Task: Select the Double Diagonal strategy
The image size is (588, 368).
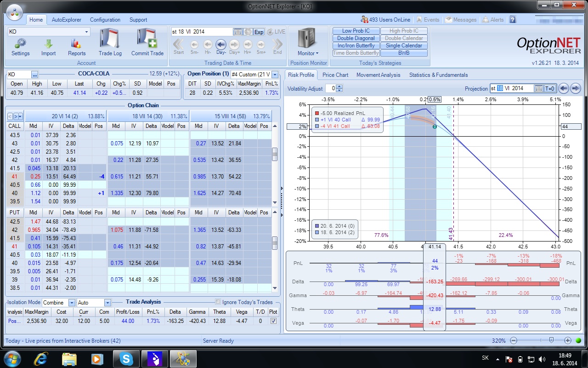Action: tap(356, 38)
